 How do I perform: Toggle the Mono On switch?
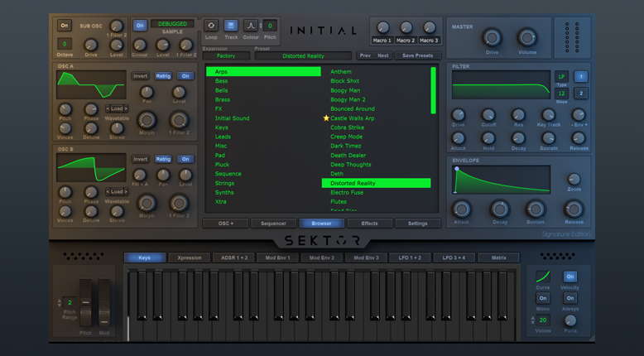(x=542, y=298)
